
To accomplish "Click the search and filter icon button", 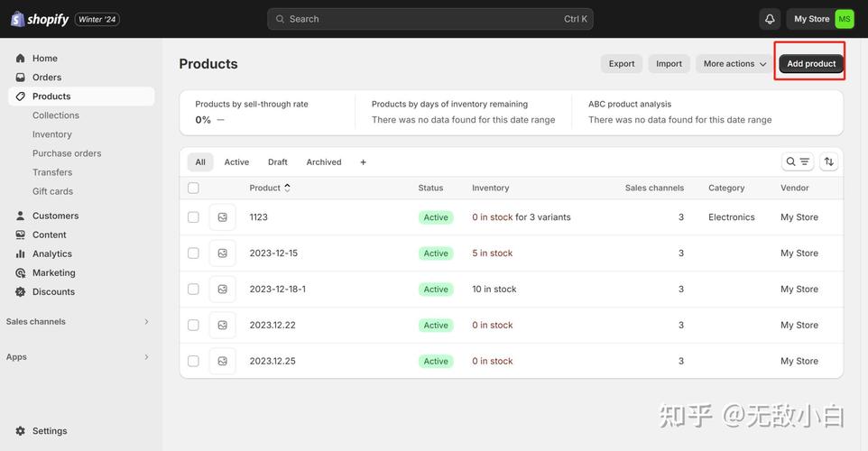I will click(798, 161).
